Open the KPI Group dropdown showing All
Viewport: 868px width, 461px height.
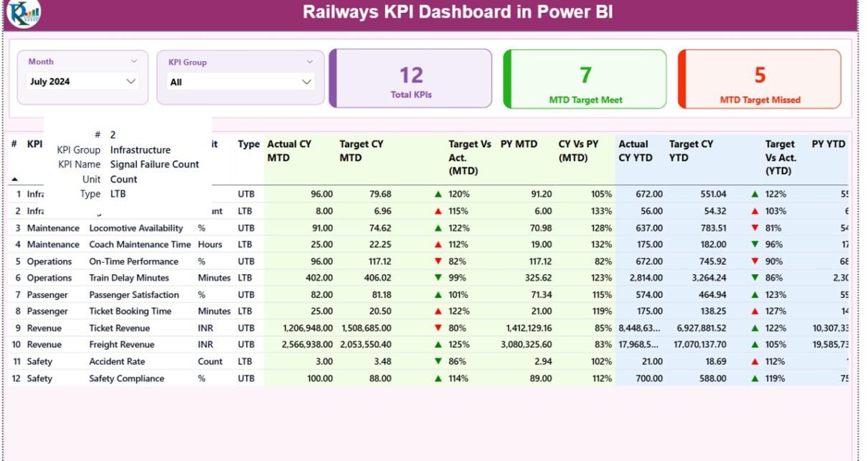(240, 83)
